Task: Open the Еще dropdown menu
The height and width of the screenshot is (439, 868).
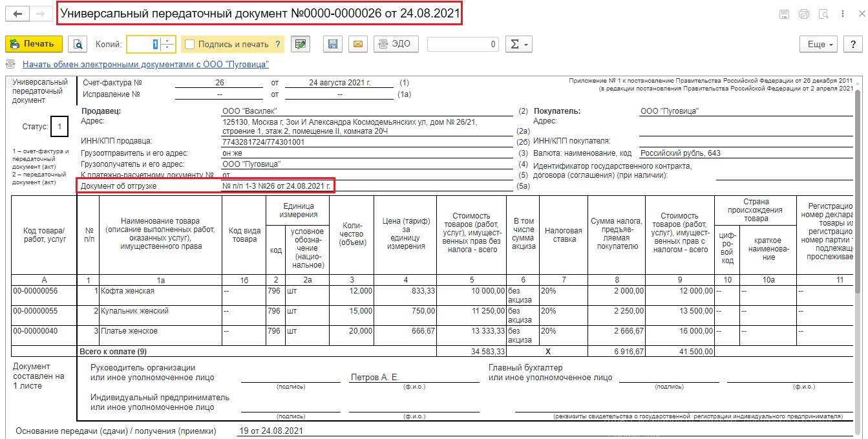Action: click(819, 44)
